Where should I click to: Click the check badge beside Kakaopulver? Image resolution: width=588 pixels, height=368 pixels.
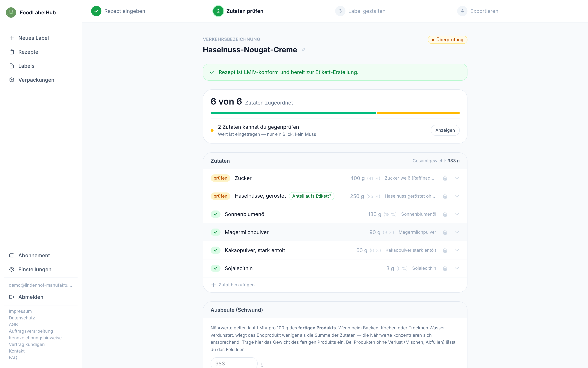pyautogui.click(x=216, y=250)
